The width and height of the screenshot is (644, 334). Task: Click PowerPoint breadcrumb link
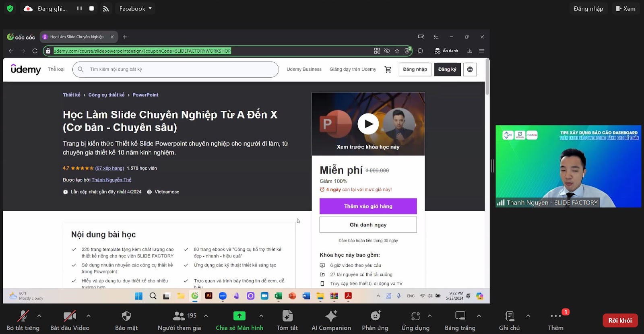point(145,95)
